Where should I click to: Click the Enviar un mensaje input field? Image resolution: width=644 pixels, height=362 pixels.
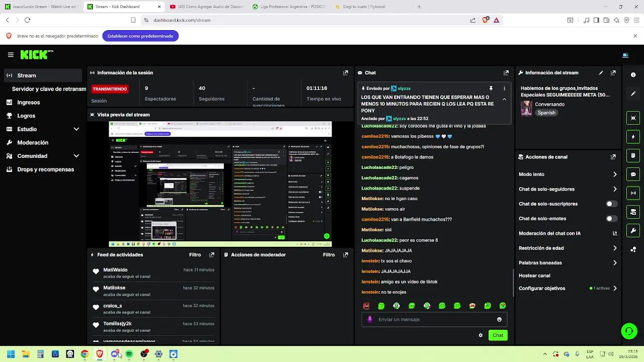[434, 319]
